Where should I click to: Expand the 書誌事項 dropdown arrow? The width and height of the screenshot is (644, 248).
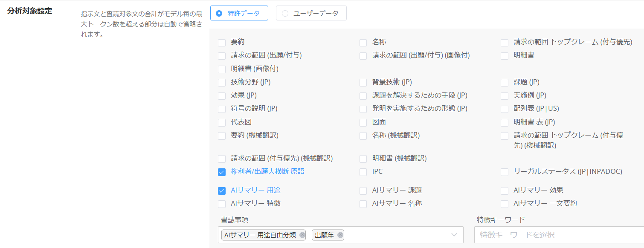click(454, 235)
